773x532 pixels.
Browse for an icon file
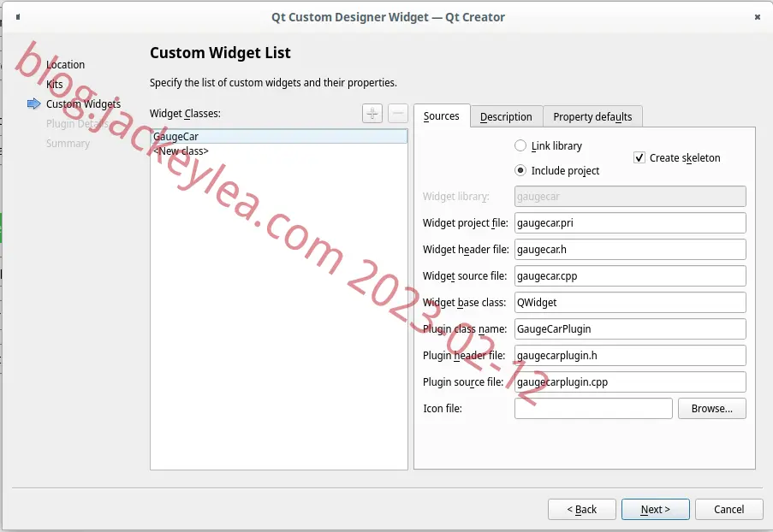click(x=712, y=408)
